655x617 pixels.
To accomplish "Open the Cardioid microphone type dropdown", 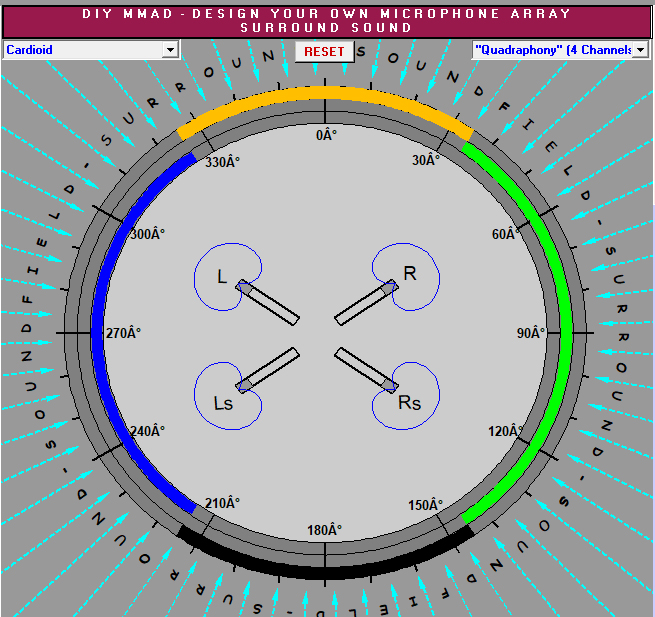I will click(x=170, y=50).
